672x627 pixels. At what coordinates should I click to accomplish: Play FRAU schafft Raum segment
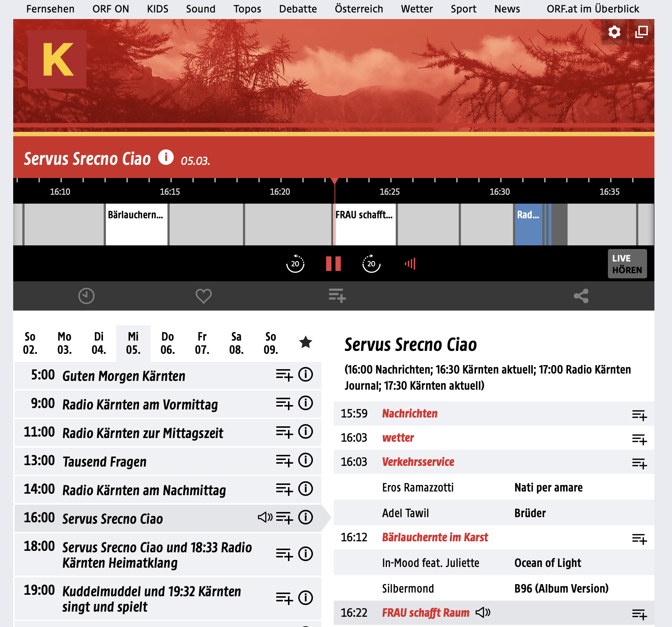[x=425, y=613]
